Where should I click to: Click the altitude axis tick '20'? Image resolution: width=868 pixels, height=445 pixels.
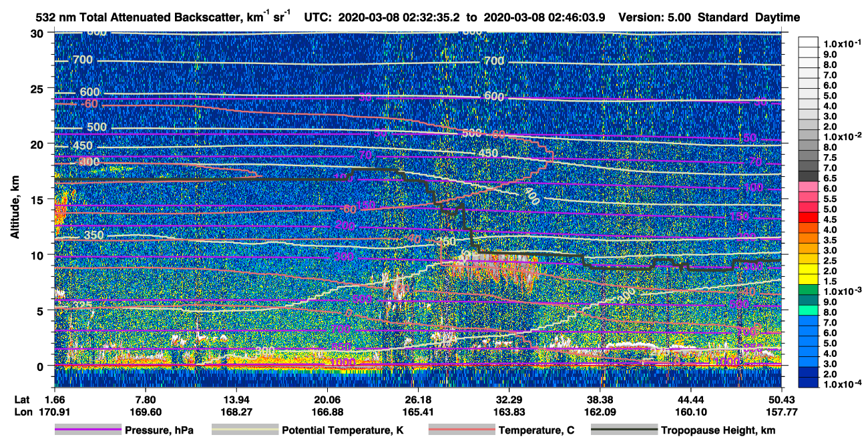pos(37,143)
